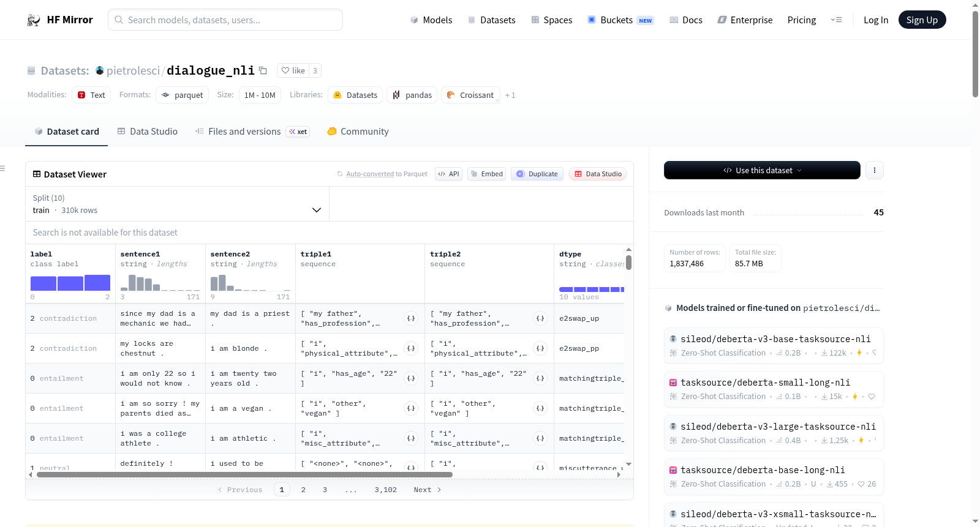The height and width of the screenshot is (527, 980).
Task: Open sileod/deberta-v3-base-tasksource-nli model card
Action: click(x=774, y=345)
